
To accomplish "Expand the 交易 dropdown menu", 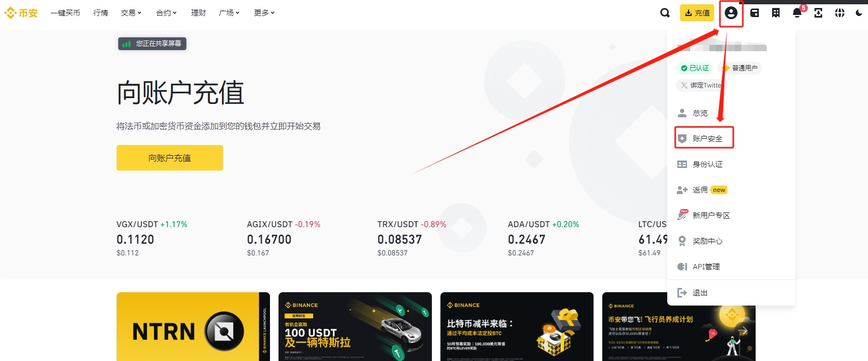I will pos(131,13).
